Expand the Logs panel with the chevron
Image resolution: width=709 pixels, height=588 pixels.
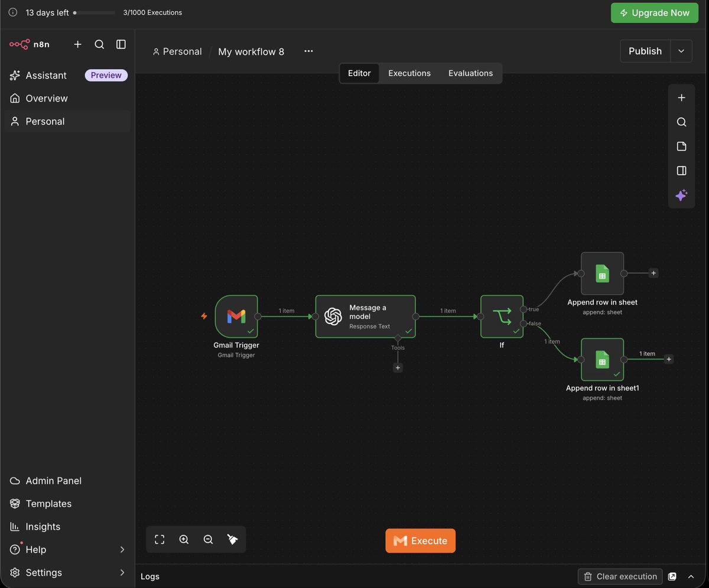691,576
